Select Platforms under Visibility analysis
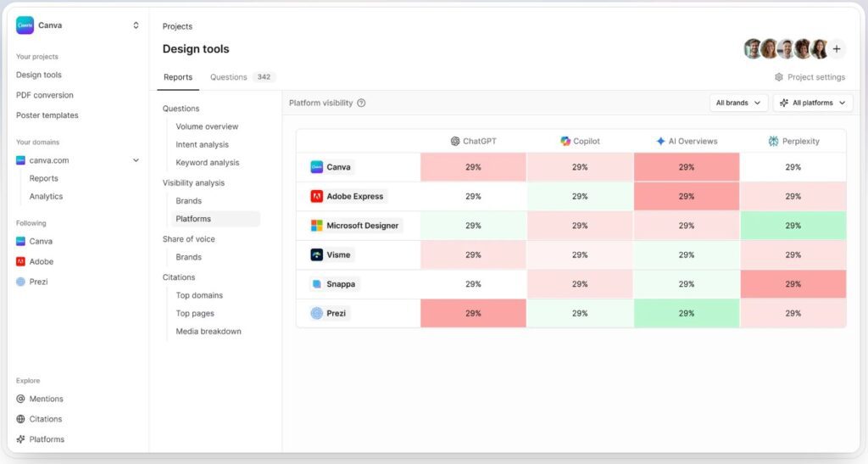This screenshot has height=464, width=868. (x=214, y=219)
